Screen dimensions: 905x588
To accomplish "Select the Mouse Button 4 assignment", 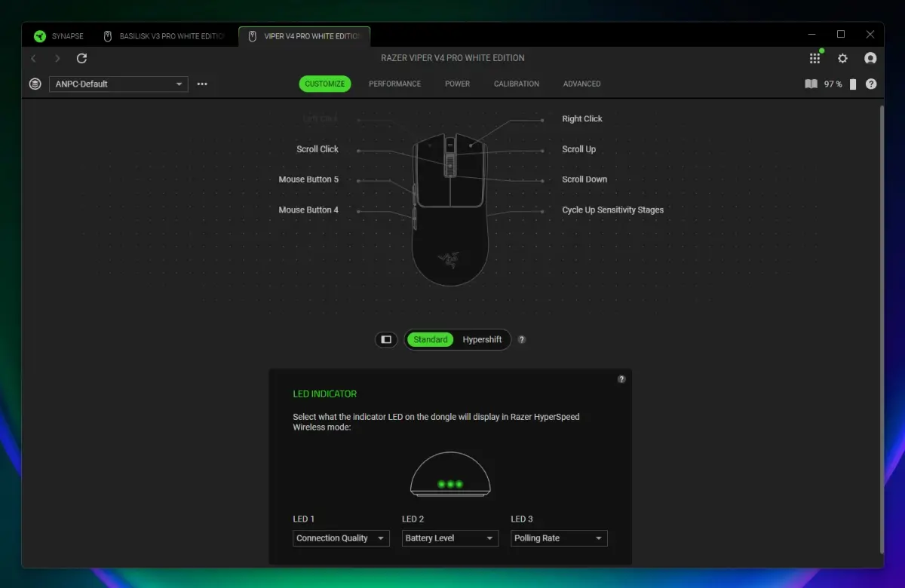I will 308,210.
